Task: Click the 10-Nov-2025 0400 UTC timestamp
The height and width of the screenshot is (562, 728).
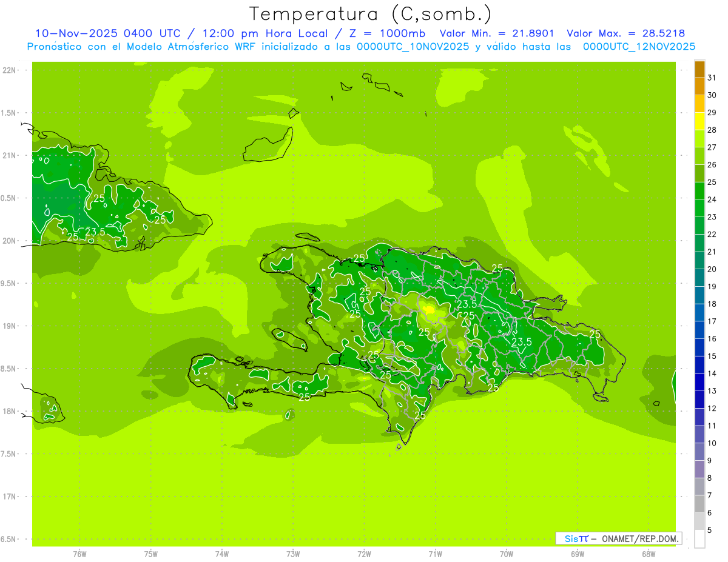Action: 108,33
